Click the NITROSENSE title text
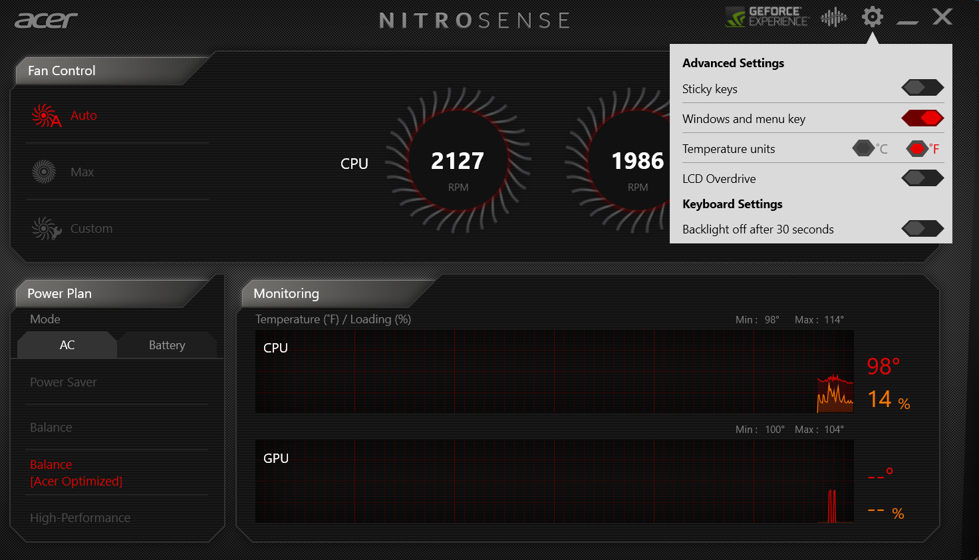The image size is (979, 560). [x=475, y=21]
